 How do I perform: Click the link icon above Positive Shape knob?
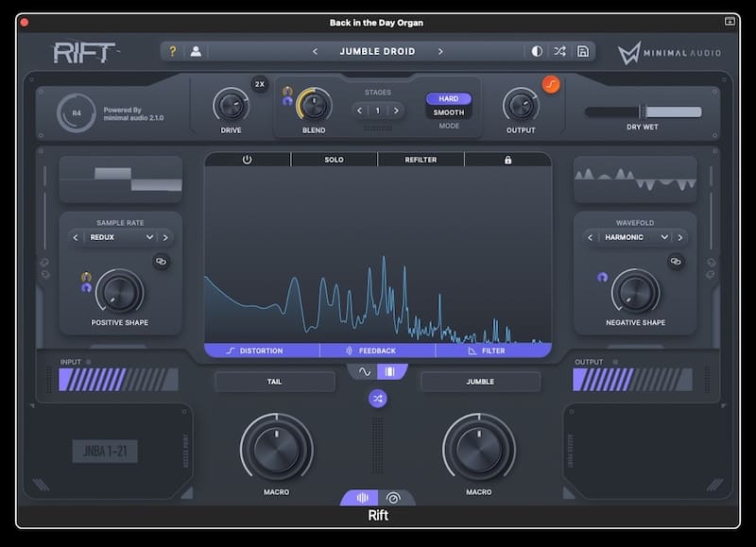[161, 261]
